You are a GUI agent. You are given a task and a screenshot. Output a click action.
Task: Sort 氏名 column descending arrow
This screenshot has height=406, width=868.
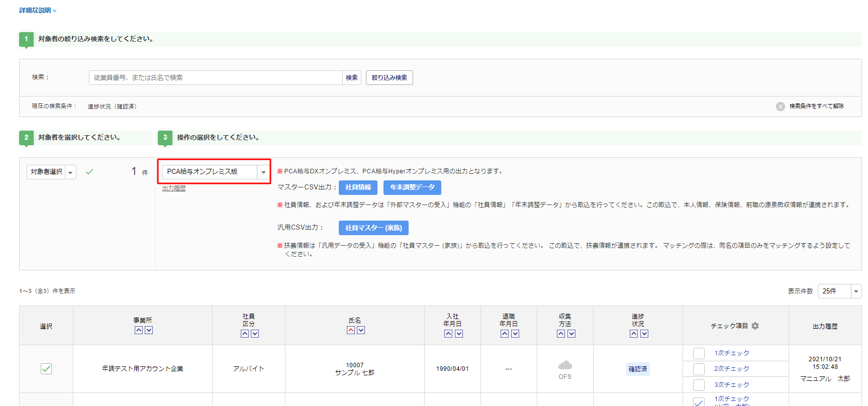coord(361,330)
